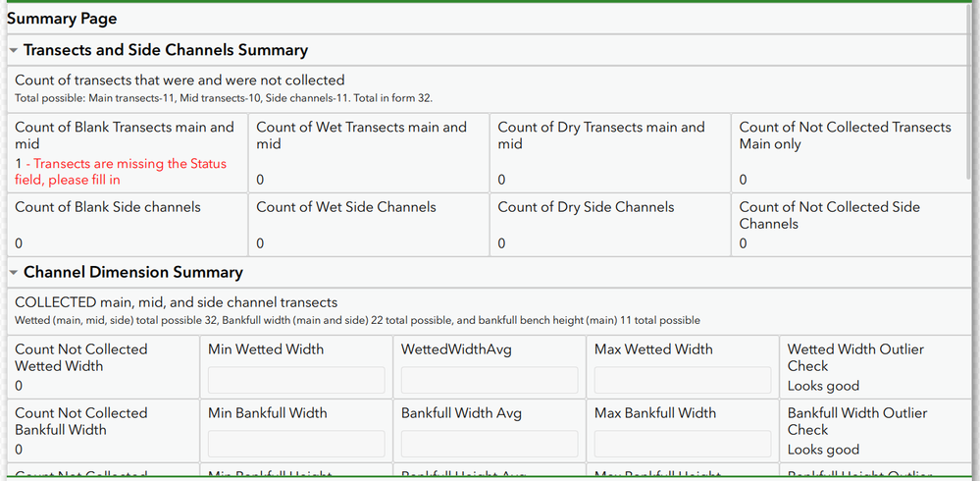Select the Max Bankfull Width input box
The image size is (980, 481).
[683, 444]
